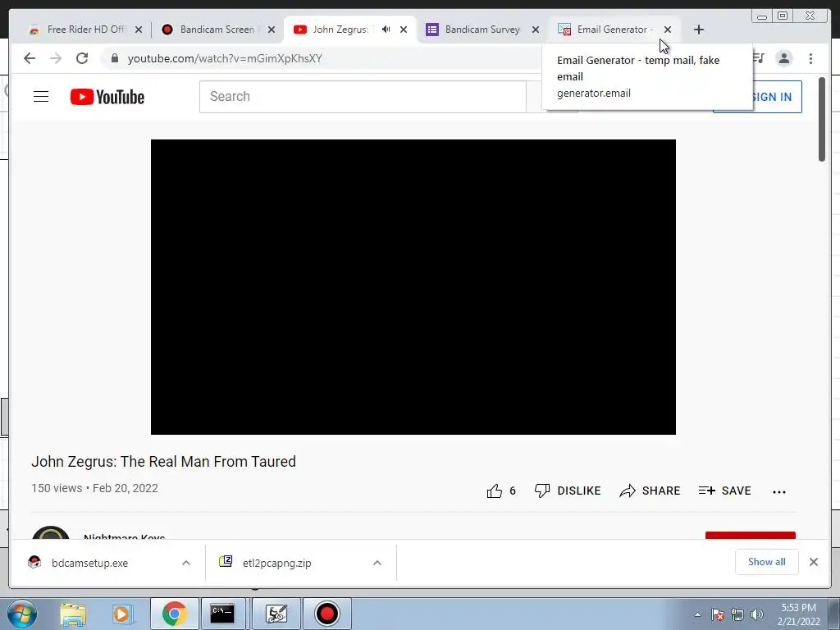Screen dimensions: 840x630
Task: Open the Windows Start menu
Action: 21,614
